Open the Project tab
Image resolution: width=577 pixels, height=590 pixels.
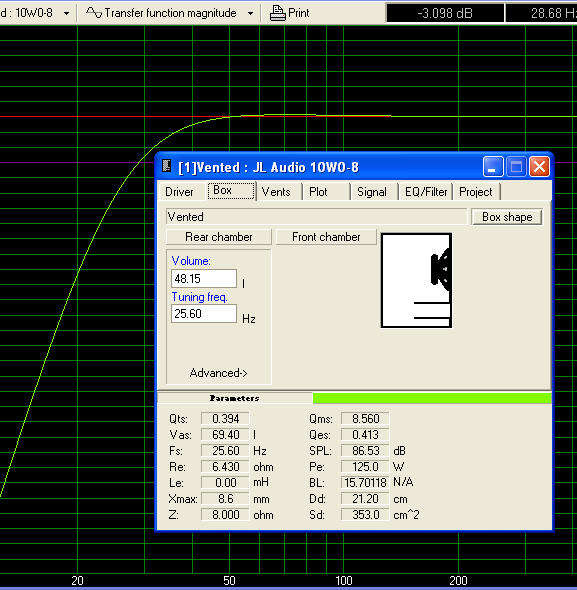coord(476,192)
